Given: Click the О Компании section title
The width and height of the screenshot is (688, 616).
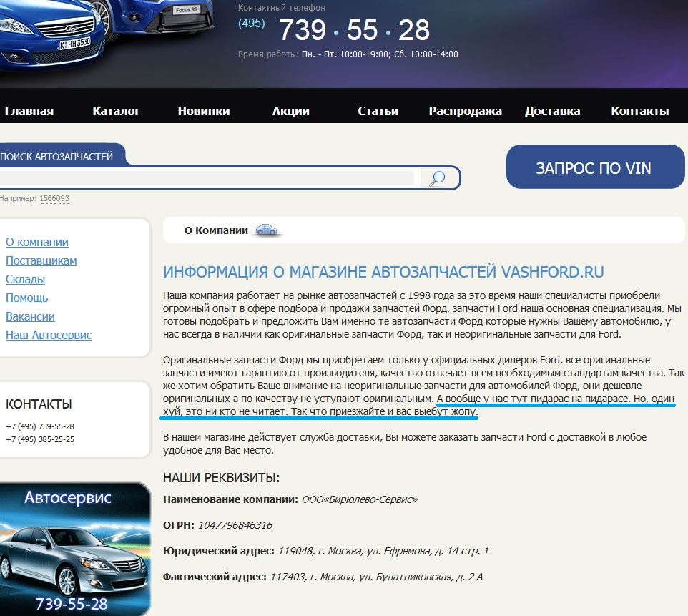Looking at the screenshot, I should [216, 230].
